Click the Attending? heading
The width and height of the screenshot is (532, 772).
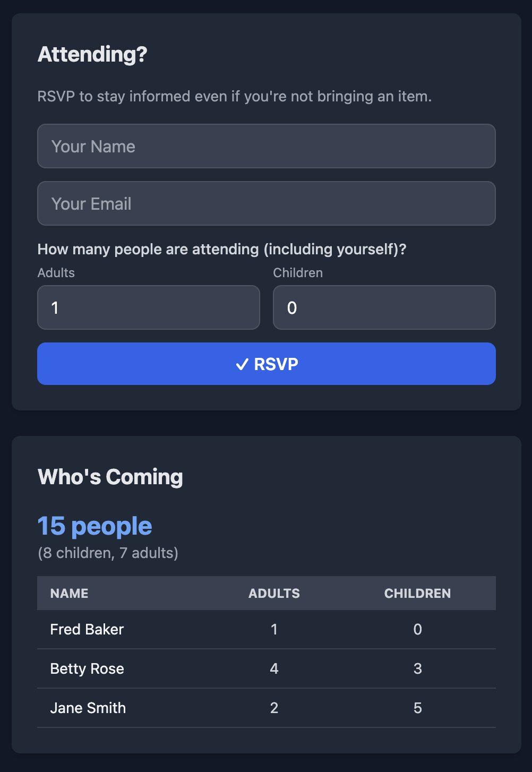coord(92,54)
